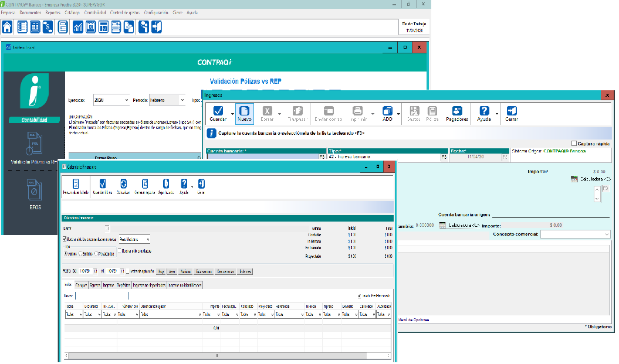Open EFOS in the sidebar
The width and height of the screenshot is (619, 364).
pos(35,195)
